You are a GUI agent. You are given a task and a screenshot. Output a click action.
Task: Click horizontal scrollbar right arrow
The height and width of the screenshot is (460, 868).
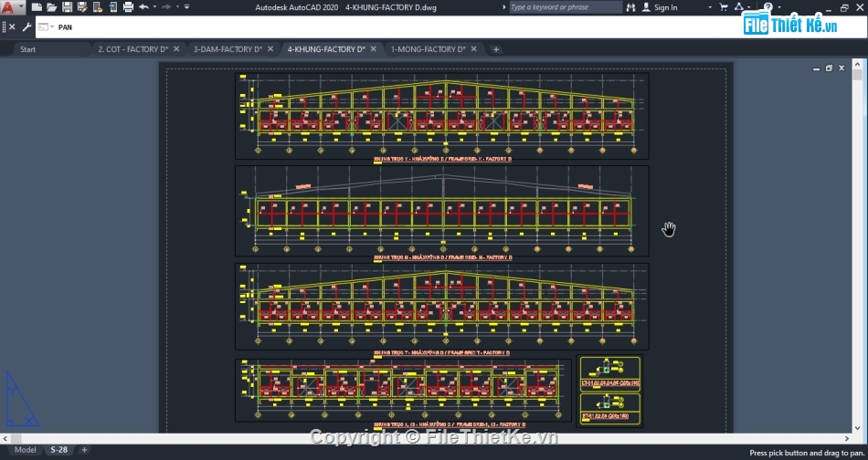pyautogui.click(x=847, y=438)
